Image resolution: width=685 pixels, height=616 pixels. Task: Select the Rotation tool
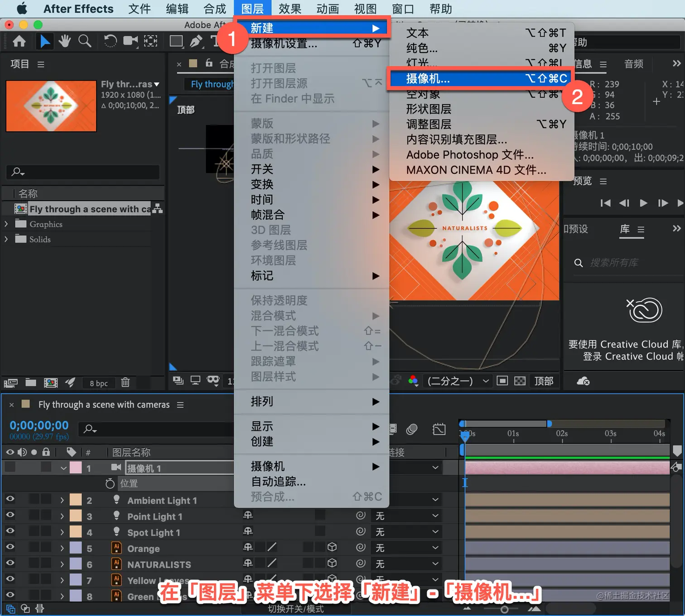110,42
